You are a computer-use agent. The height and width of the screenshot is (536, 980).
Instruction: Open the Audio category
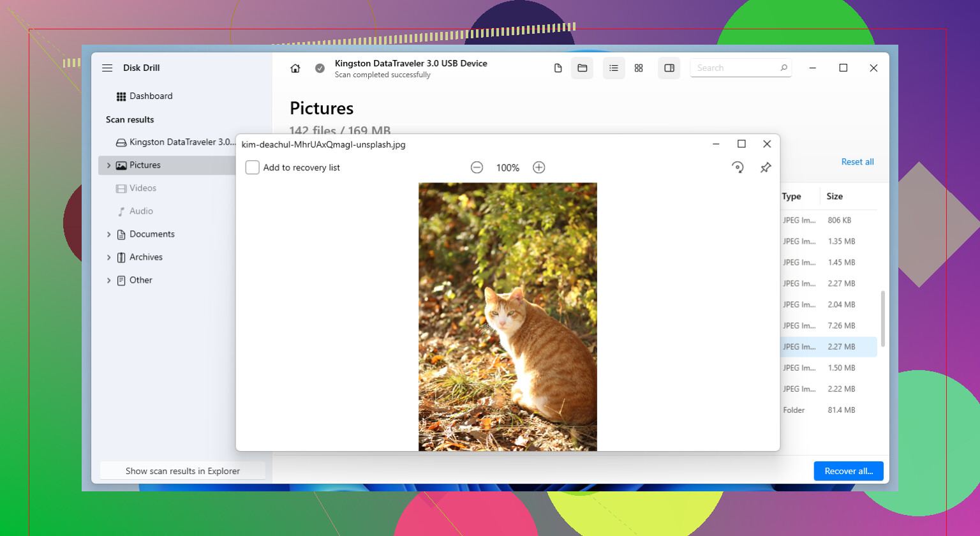pos(135,211)
